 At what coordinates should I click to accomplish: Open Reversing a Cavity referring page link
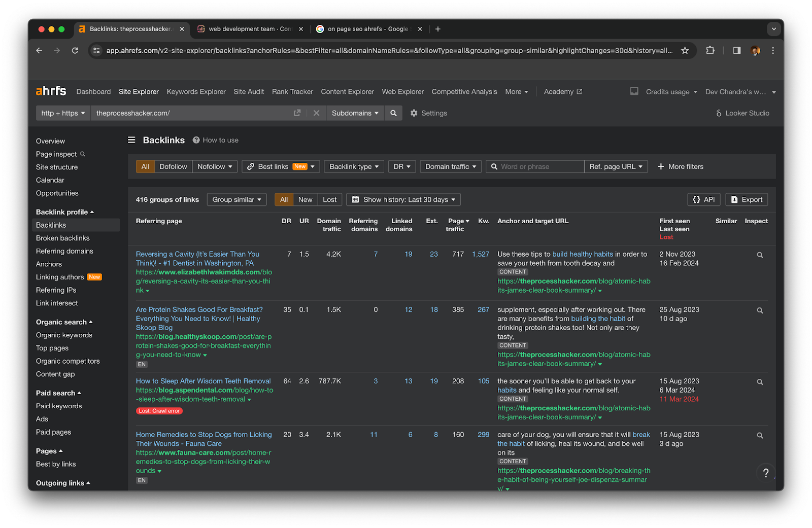pos(197,259)
